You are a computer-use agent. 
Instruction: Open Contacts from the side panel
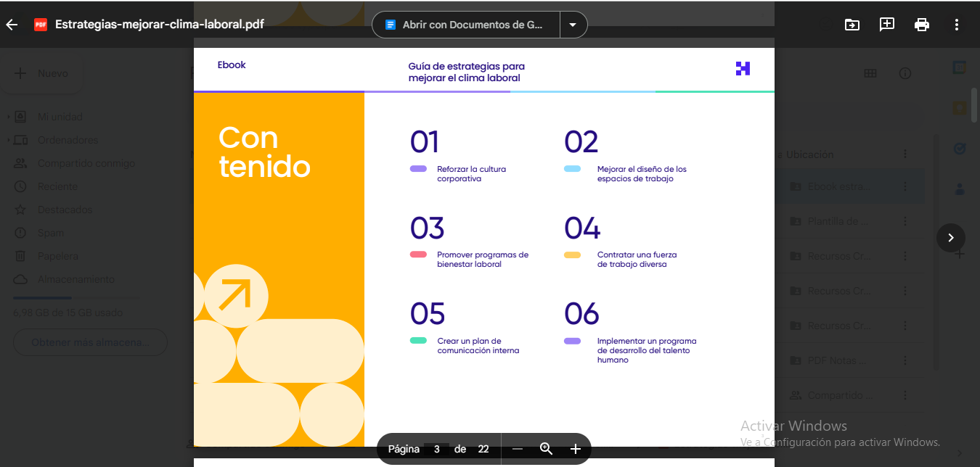tap(960, 190)
